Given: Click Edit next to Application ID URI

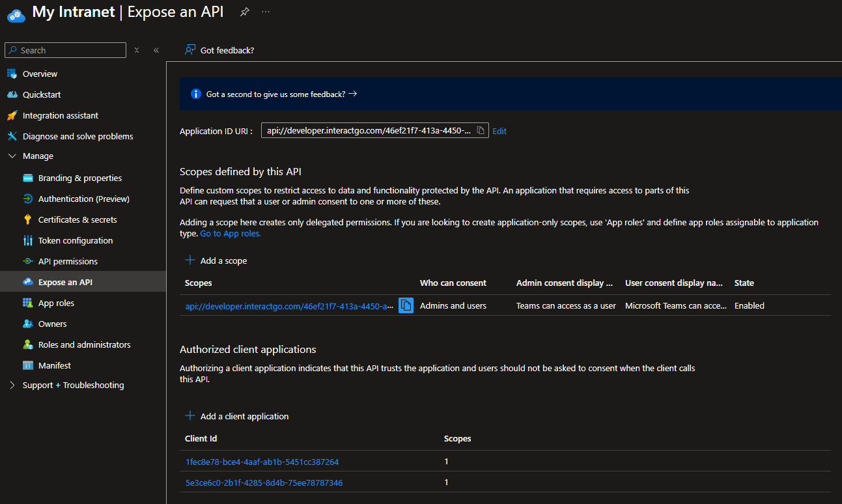Looking at the screenshot, I should click(x=499, y=131).
